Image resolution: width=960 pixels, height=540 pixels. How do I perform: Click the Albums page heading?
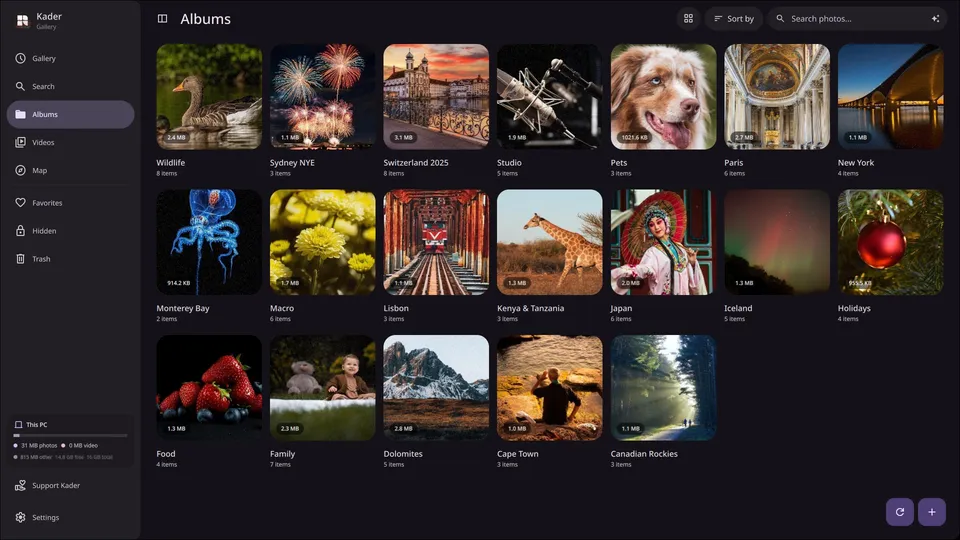pos(205,19)
